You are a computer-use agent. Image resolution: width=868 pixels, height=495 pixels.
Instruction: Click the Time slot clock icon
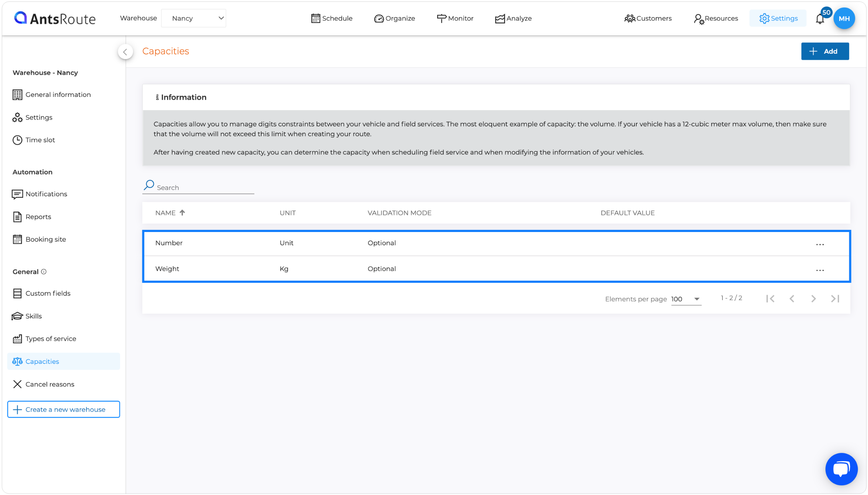17,140
